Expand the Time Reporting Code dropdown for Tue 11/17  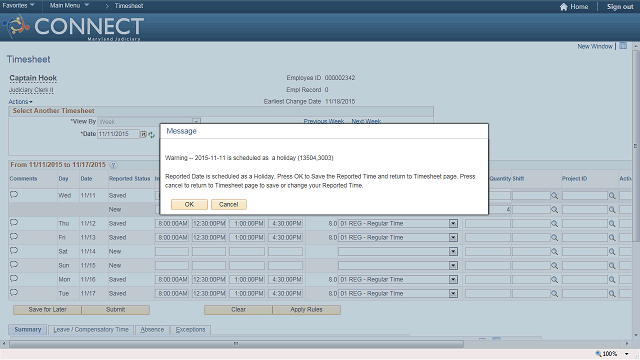(453, 293)
